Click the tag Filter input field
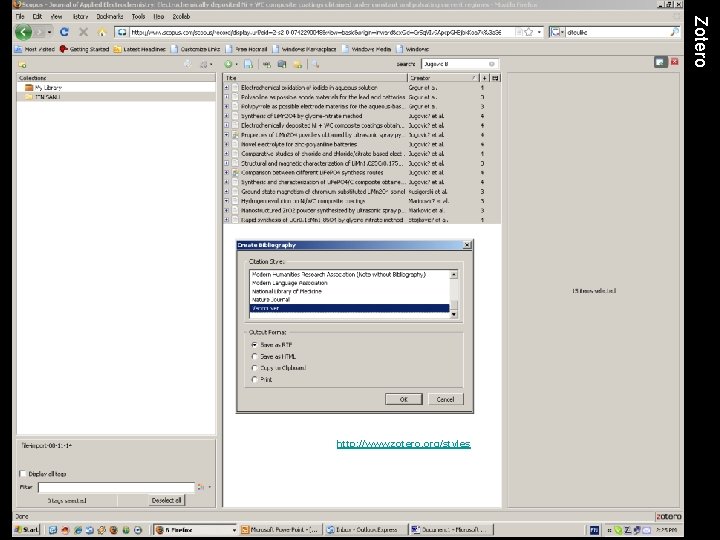Image resolution: width=720 pixels, height=540 pixels. 117,487
